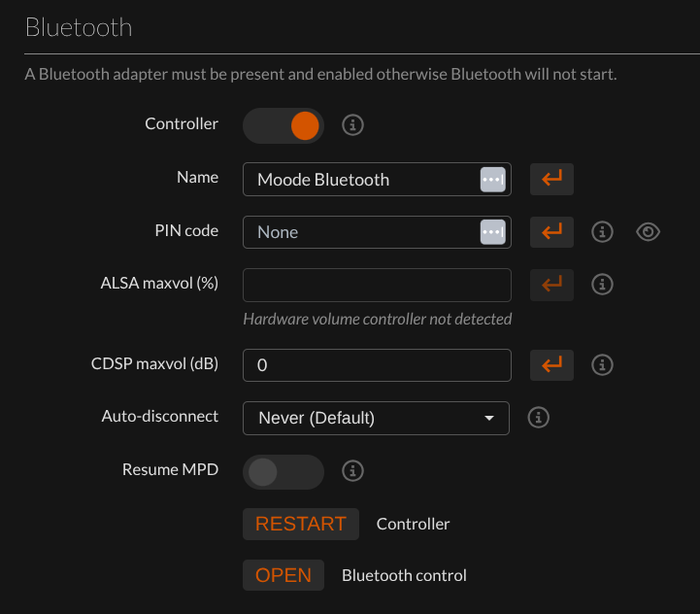Apply the PIN code using enter icon

click(x=551, y=231)
